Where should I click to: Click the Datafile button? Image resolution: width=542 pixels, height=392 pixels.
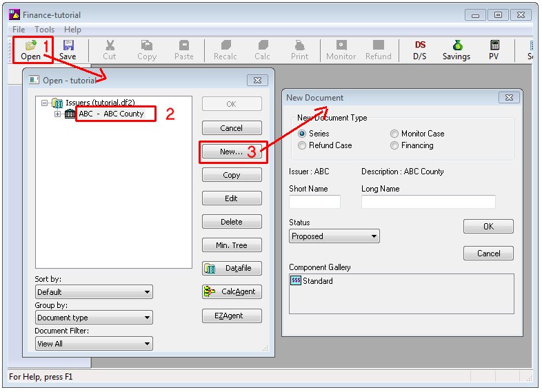(x=232, y=268)
